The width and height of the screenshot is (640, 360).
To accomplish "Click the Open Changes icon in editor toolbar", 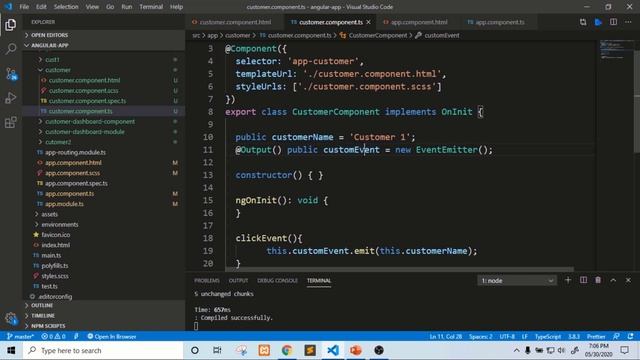I will tap(583, 22).
